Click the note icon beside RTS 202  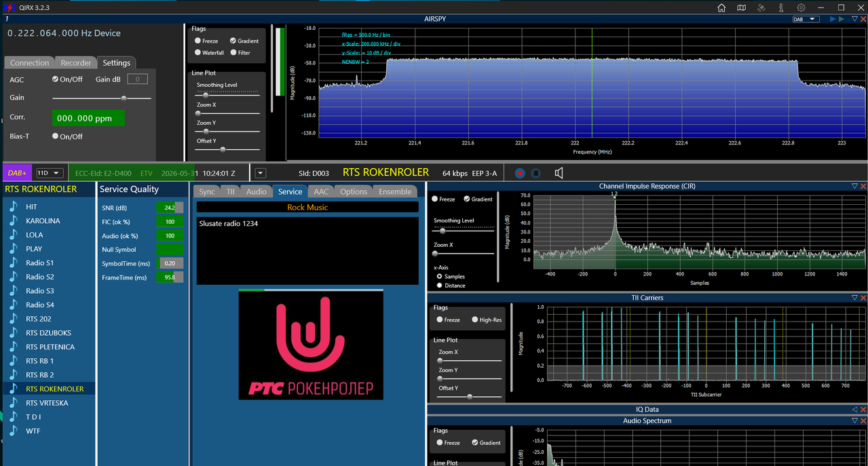point(13,319)
